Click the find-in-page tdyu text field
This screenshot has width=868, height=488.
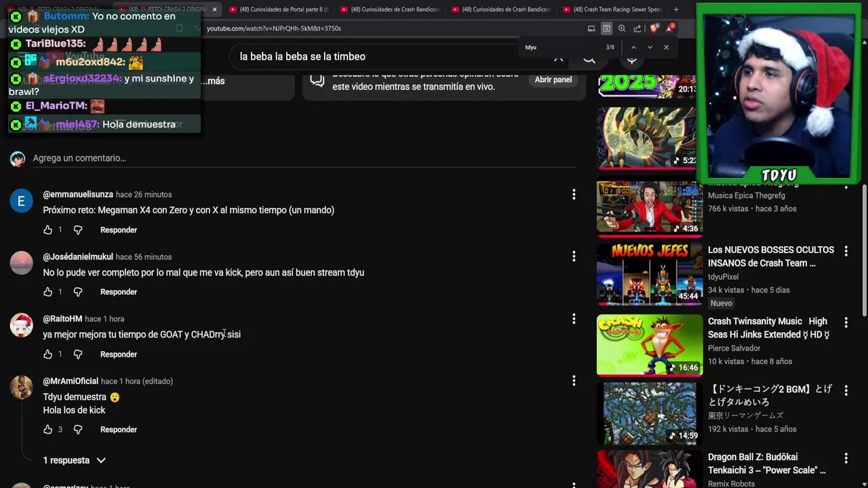563,47
